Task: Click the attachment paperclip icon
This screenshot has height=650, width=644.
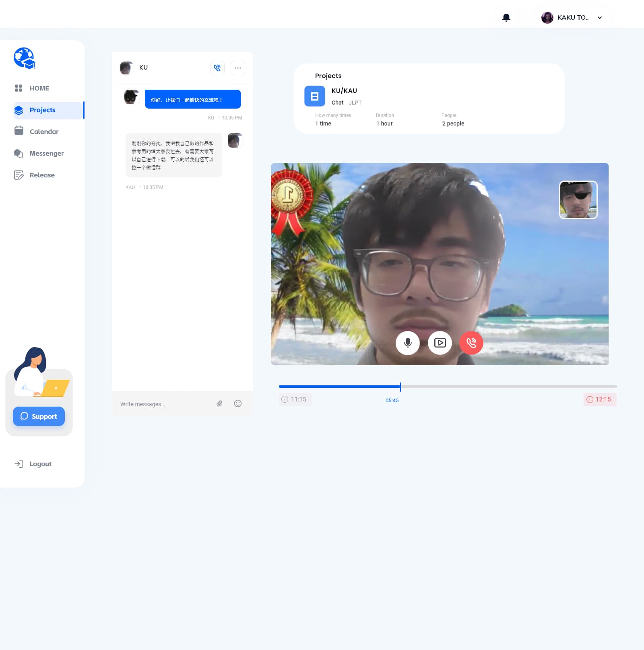Action: tap(219, 403)
